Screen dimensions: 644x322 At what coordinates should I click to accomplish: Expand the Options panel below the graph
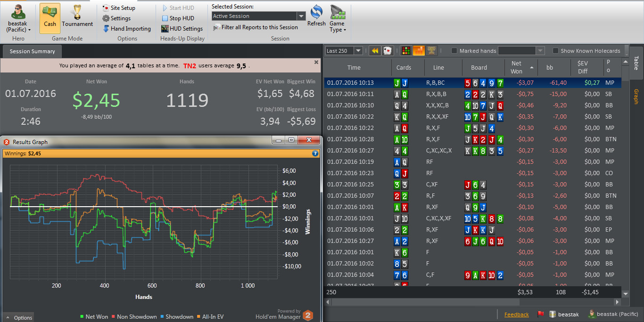19,318
